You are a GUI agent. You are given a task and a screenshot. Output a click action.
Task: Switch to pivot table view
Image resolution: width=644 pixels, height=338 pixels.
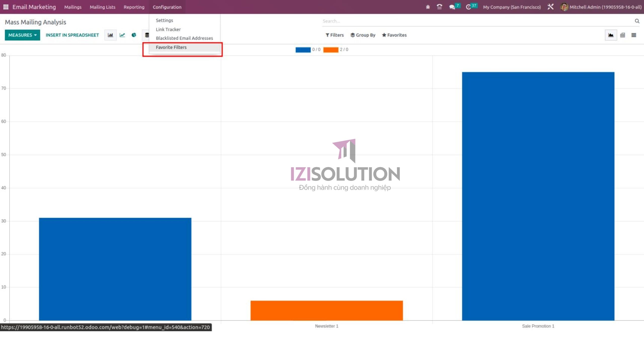point(623,35)
